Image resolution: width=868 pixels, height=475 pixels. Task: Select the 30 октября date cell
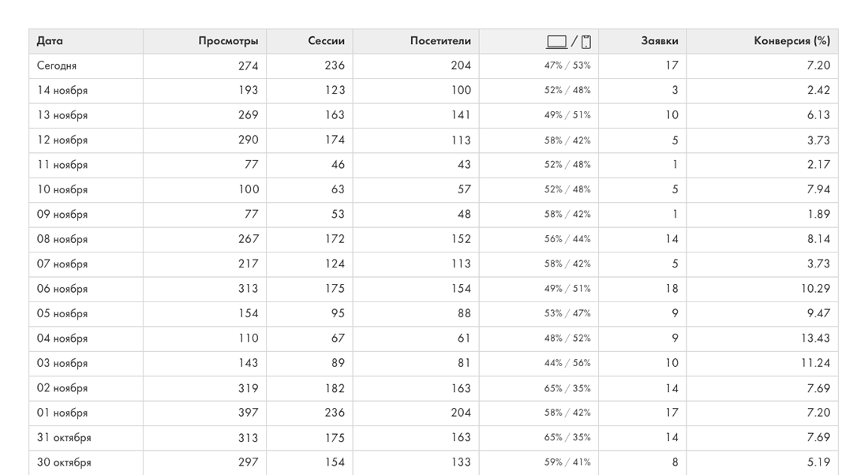[64, 462]
